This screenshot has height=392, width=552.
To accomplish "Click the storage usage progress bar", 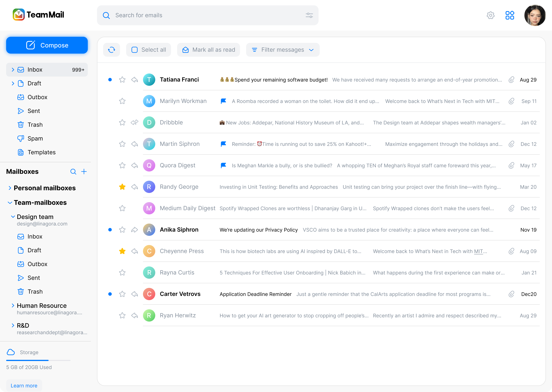I will pyautogui.click(x=38, y=360).
